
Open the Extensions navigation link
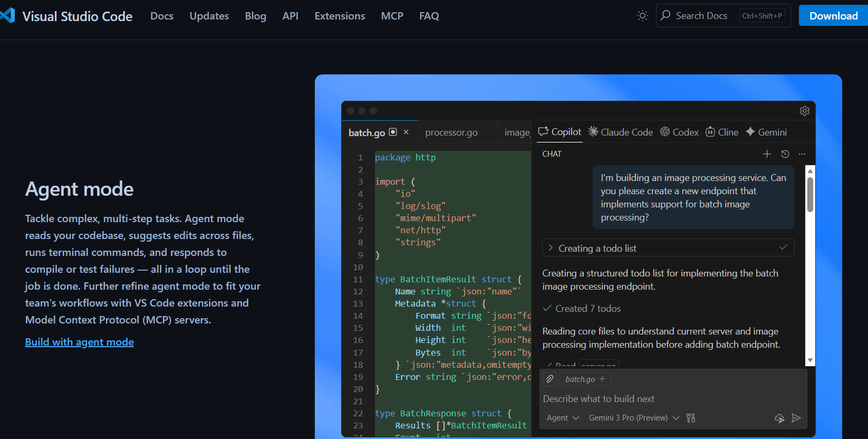340,16
